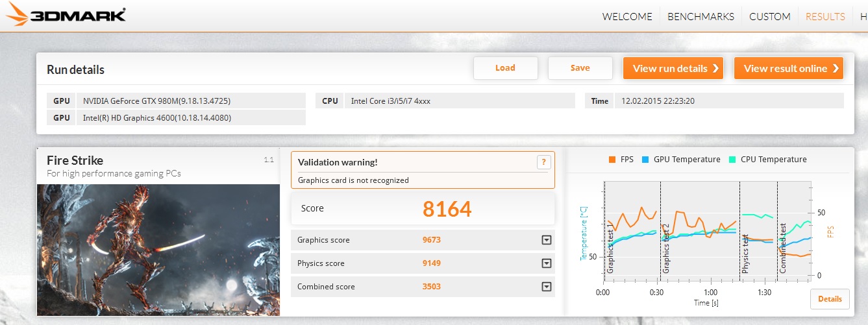The height and width of the screenshot is (325, 868).
Task: Click the Fire Strike preview image
Action: click(158, 250)
